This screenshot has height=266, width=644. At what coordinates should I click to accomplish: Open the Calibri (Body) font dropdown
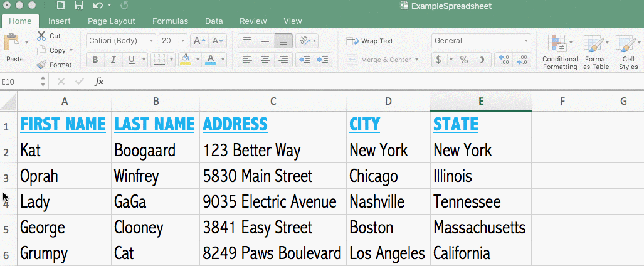pyautogui.click(x=122, y=41)
